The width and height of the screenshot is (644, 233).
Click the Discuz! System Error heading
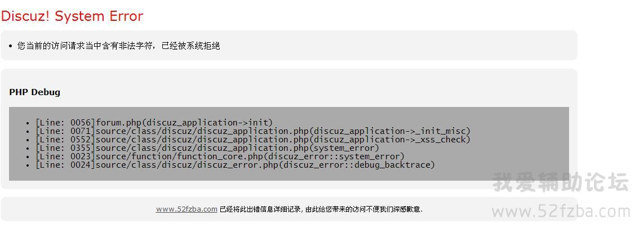click(72, 16)
